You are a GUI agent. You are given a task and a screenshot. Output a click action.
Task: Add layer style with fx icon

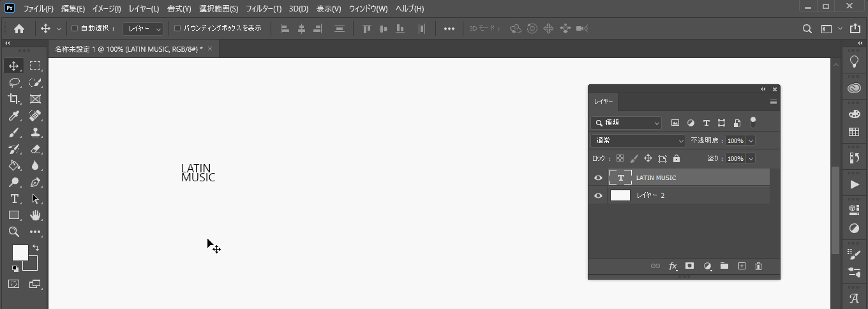click(673, 266)
